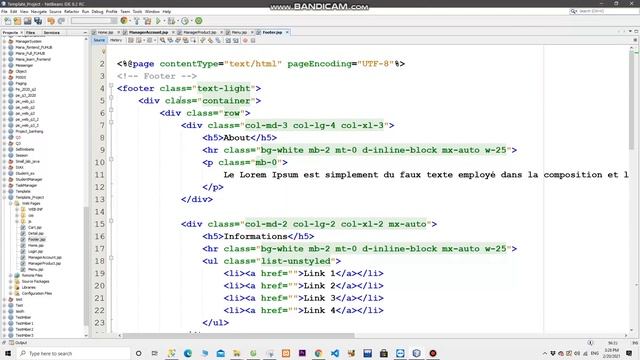Close the Footer.jsp editor tab

287,32
